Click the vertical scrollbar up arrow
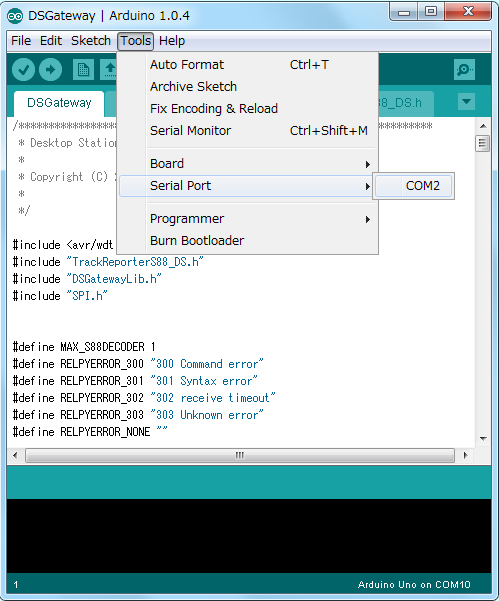499x601 pixels. coord(483,126)
